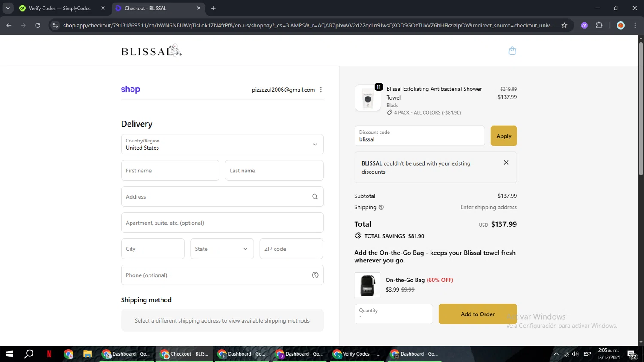Click the 4 PACK - ALL COLORS discount label

tap(427, 112)
